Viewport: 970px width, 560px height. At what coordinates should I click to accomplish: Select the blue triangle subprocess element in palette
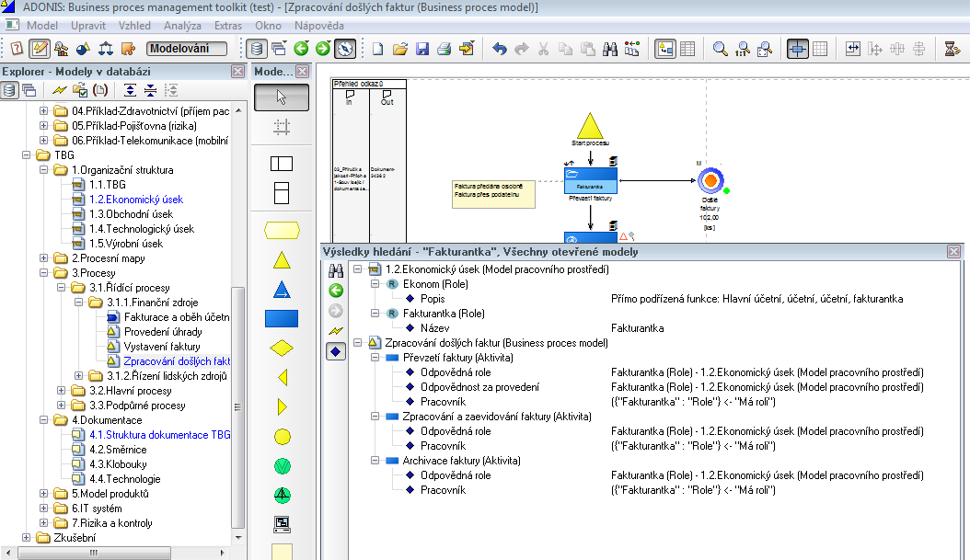282,290
